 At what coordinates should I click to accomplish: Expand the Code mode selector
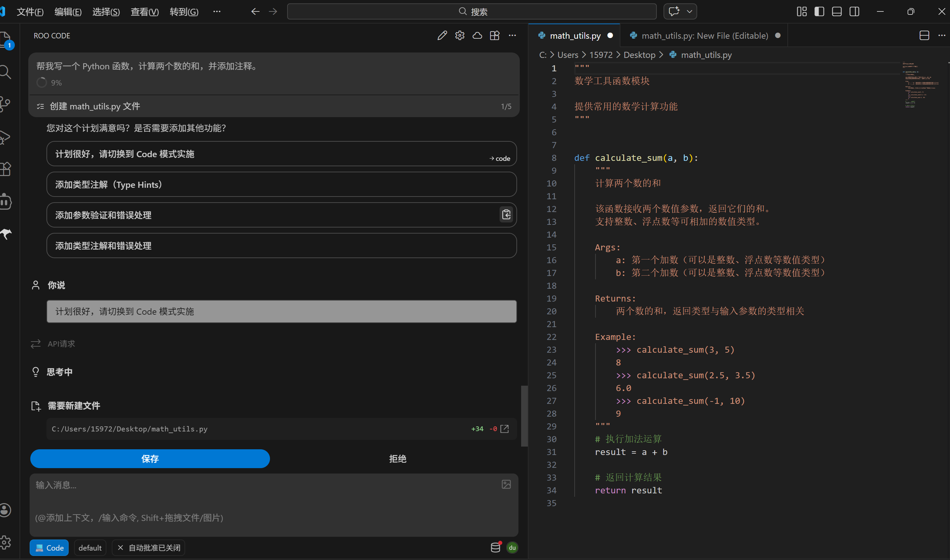(x=49, y=548)
